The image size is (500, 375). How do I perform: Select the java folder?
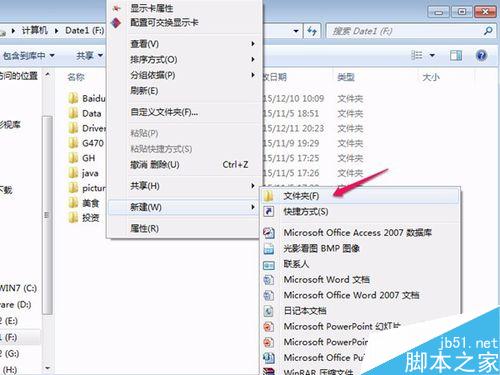90,173
